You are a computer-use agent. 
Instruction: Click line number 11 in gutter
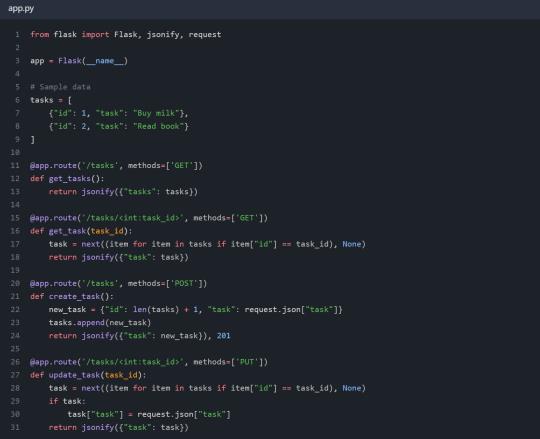(x=15, y=166)
